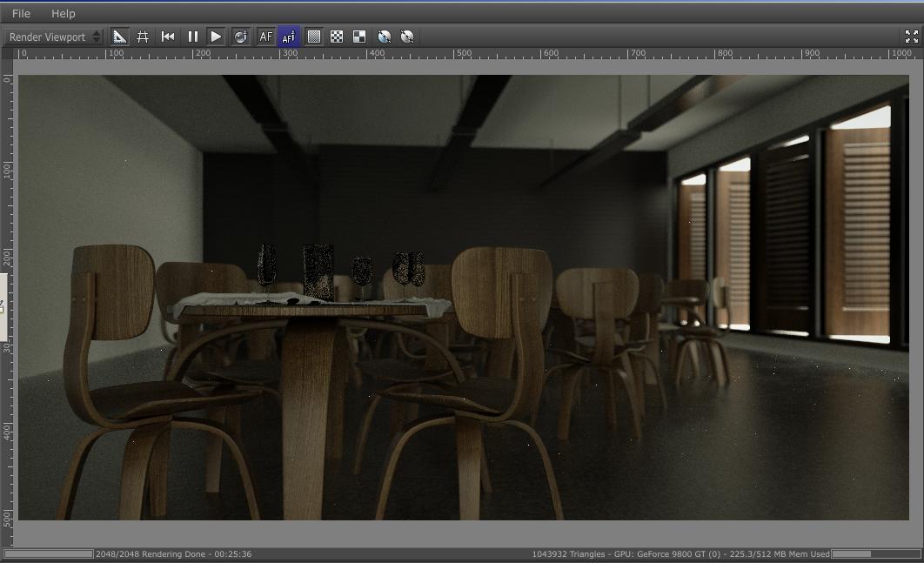Screen dimensions: 924x563
Task: Toggle the highlighted AF picker button
Action: (x=289, y=37)
